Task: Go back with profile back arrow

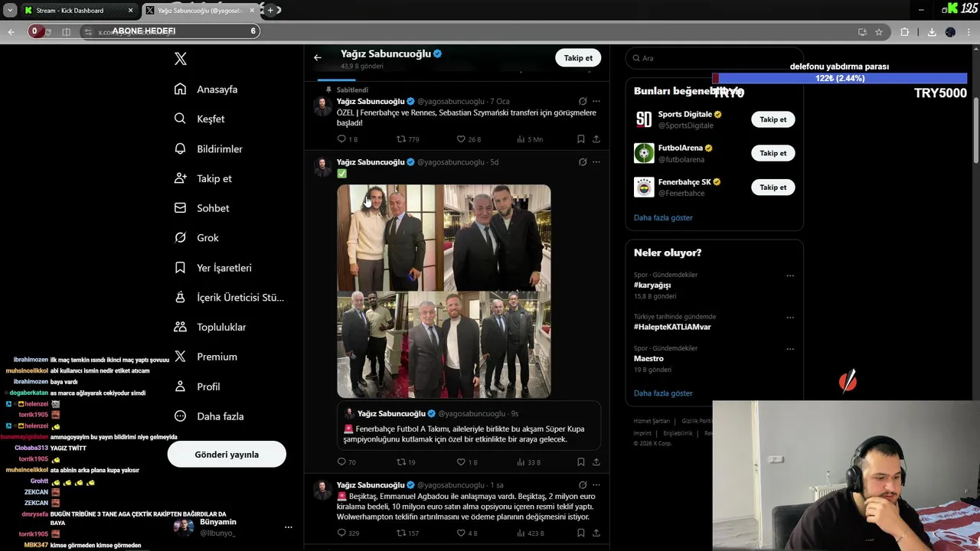Action: pos(318,57)
